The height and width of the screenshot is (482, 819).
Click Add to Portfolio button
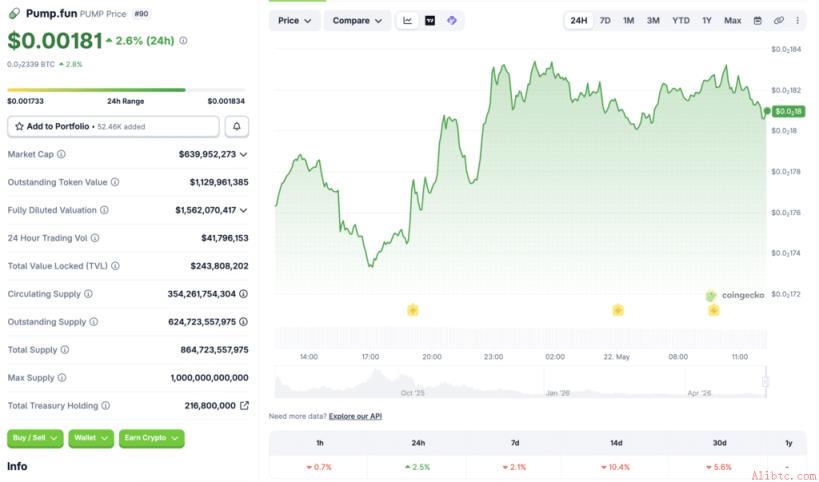(113, 126)
